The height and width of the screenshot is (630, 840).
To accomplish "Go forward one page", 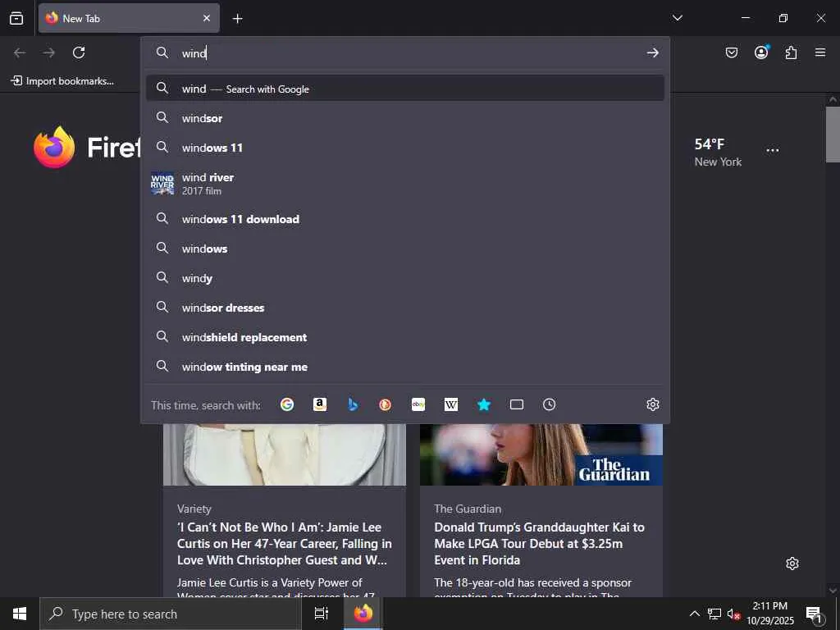I will pyautogui.click(x=49, y=52).
